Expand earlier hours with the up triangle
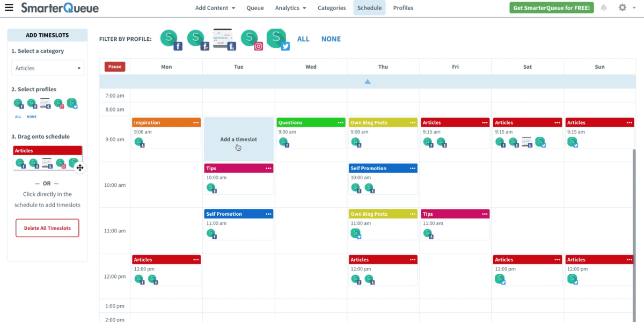 click(368, 82)
